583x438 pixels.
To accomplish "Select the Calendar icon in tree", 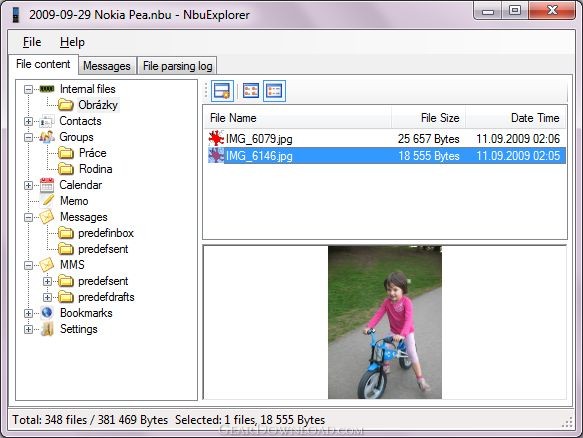I will [x=47, y=185].
